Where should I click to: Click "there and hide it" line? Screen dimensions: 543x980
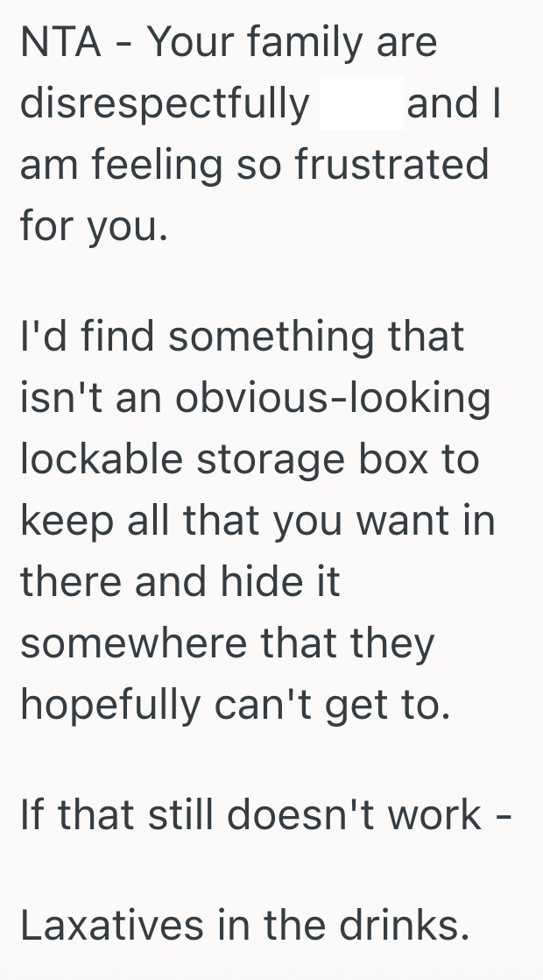coord(180,582)
